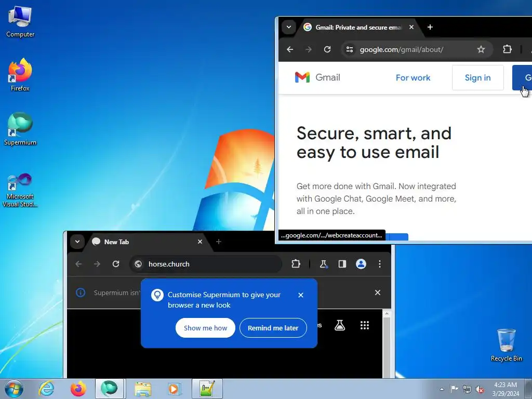This screenshot has height=399, width=532.
Task: View site information icon for google.com
Action: point(350,49)
